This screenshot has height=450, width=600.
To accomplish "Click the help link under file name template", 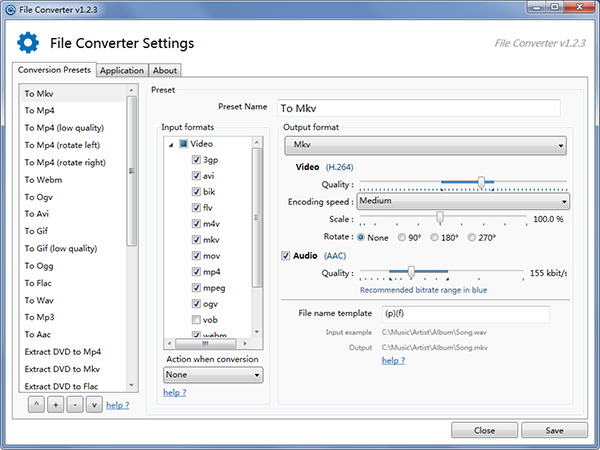I will click(393, 360).
